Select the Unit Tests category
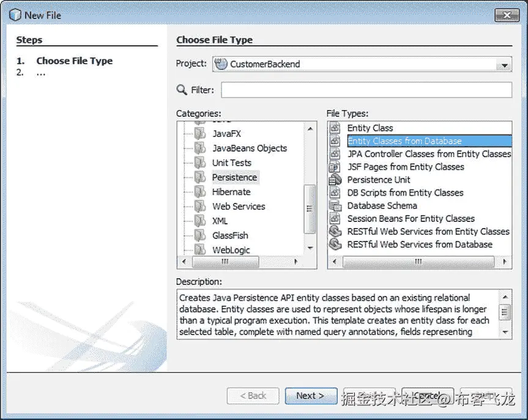 coord(232,163)
